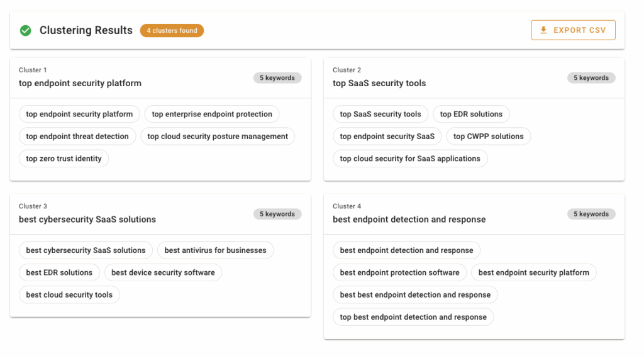644x358 pixels.
Task: Click the 'top CWPP solutions' chip
Action: [x=489, y=137]
